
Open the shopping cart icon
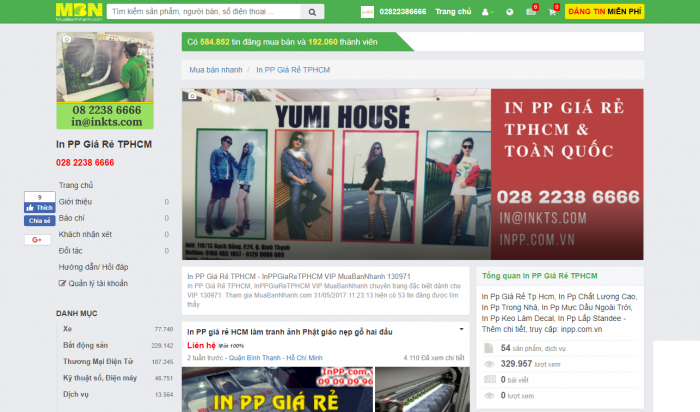(553, 12)
